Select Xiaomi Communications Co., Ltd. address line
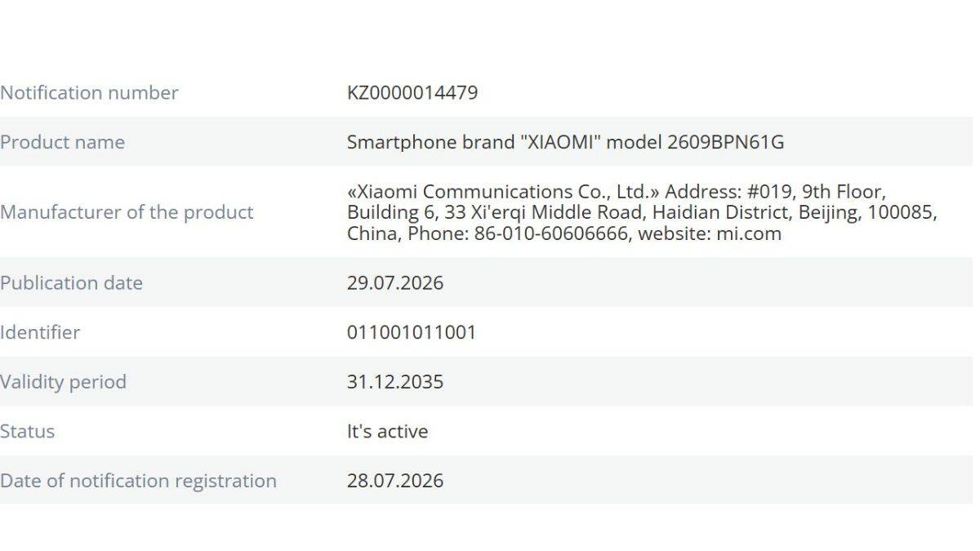Viewport: 980px width, 551px height. tap(617, 192)
